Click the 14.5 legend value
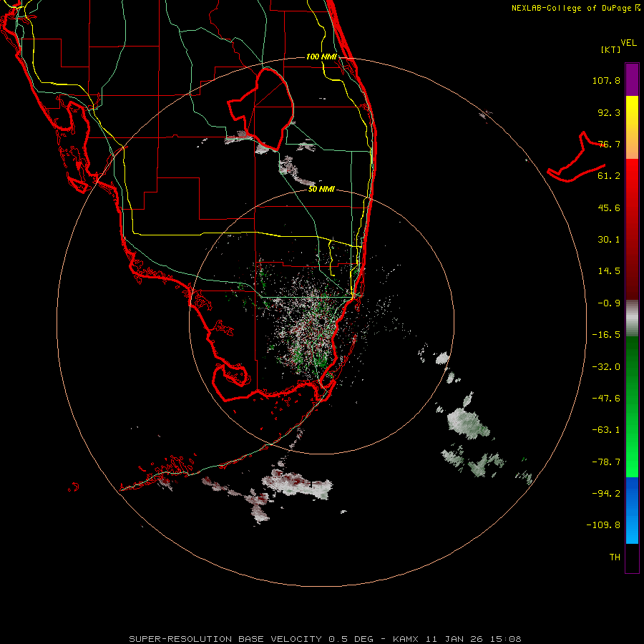 pyautogui.click(x=609, y=271)
